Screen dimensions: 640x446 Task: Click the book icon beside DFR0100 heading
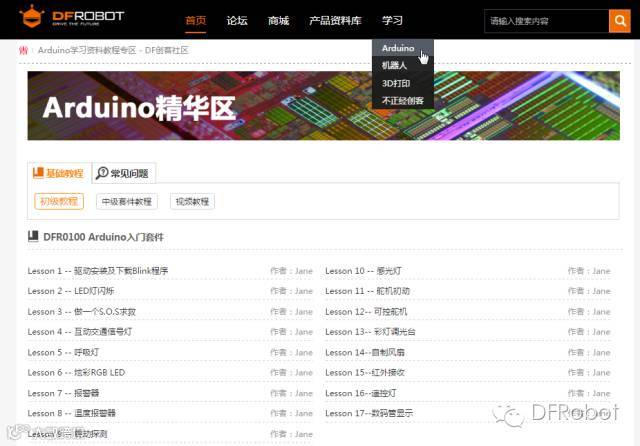coord(33,236)
